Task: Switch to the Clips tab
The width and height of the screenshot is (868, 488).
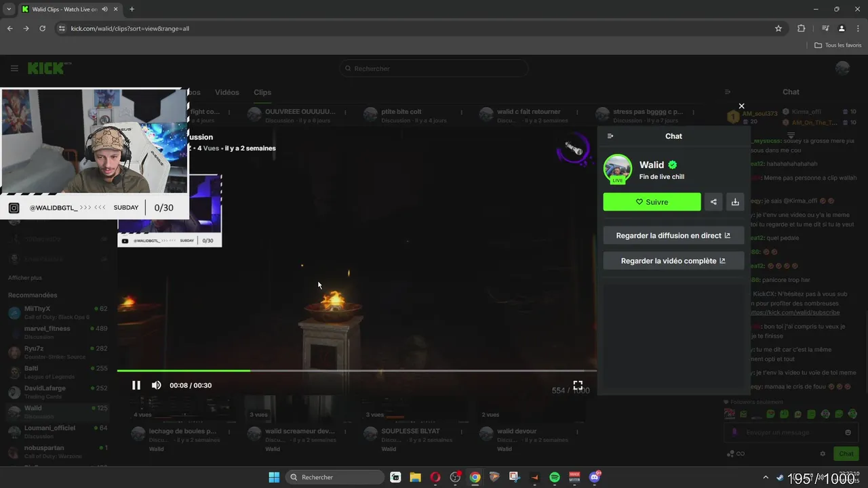Action: point(262,92)
